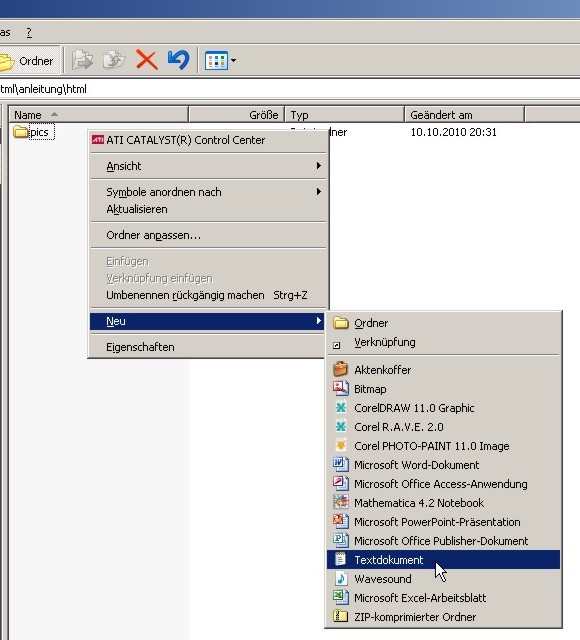Click the ATI red logo icon

98,140
